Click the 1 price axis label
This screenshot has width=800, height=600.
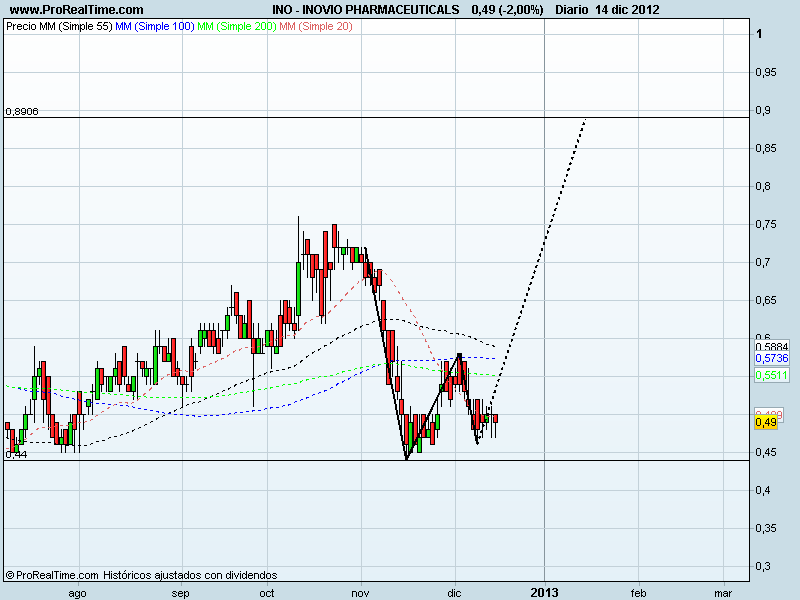pos(759,34)
